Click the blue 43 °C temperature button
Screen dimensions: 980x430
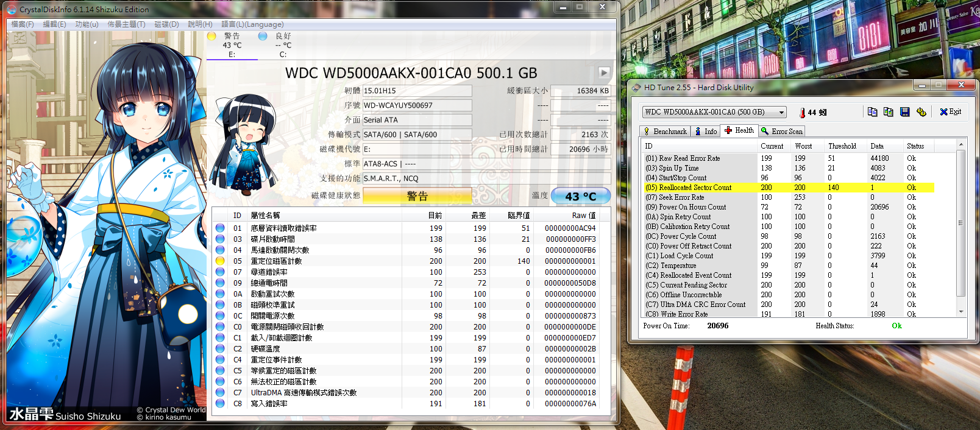(x=581, y=196)
